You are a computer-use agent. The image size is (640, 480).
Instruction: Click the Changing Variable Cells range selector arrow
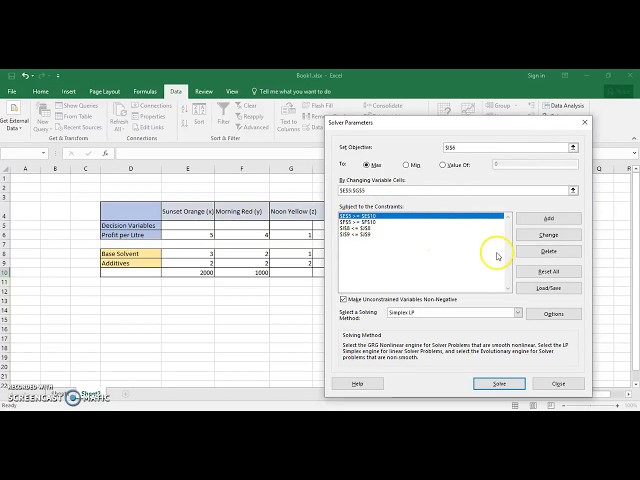click(573, 191)
